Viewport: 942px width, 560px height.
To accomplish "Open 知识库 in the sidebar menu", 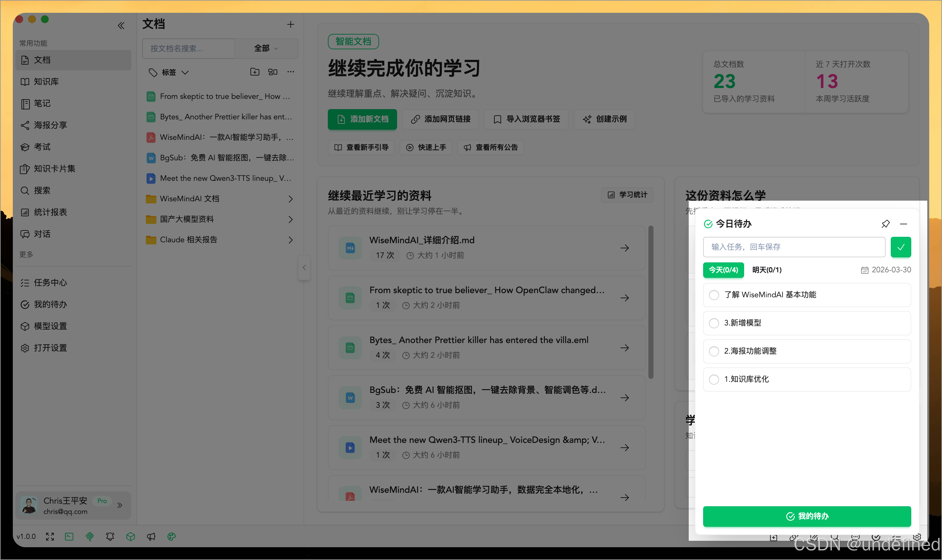I will pos(46,82).
